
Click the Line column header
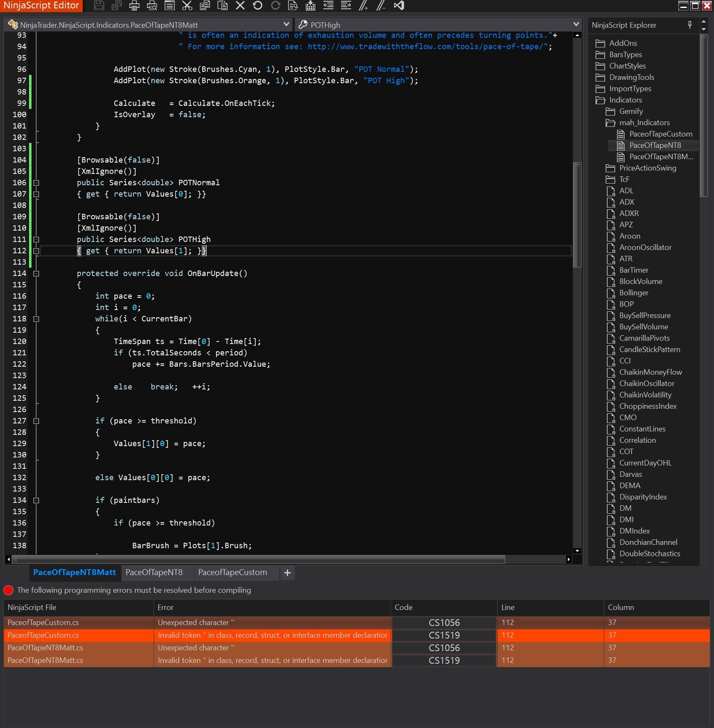551,607
